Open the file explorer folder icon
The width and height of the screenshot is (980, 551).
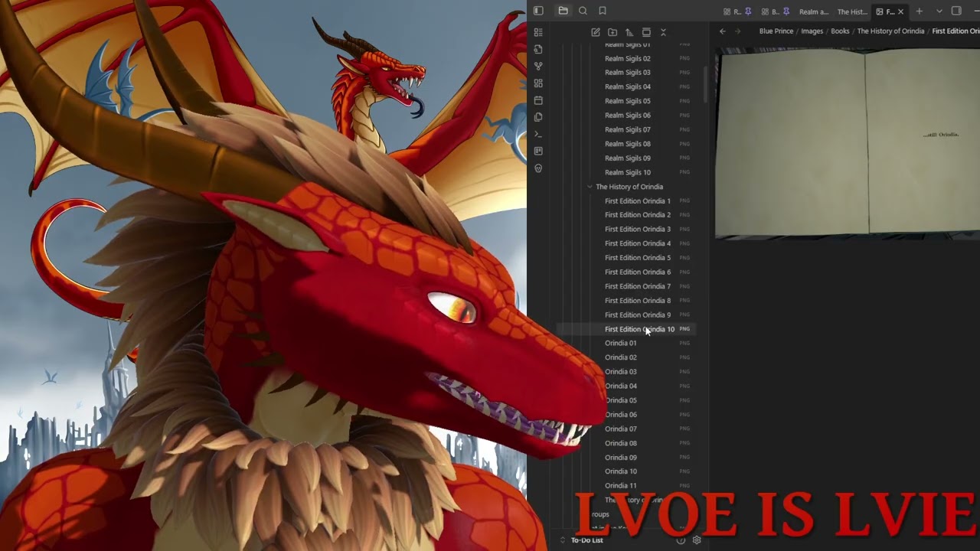click(563, 11)
